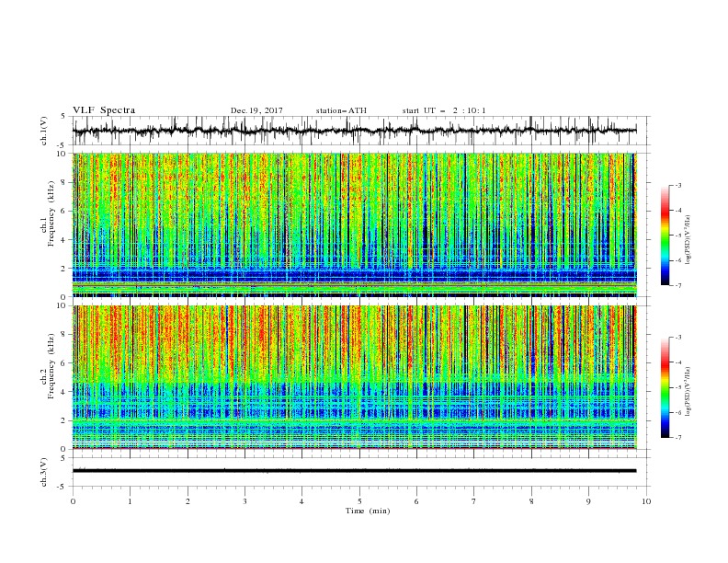This screenshot has height=563, width=728.
Task: Click the ch.3 waveform trace panel
Action: (x=358, y=472)
